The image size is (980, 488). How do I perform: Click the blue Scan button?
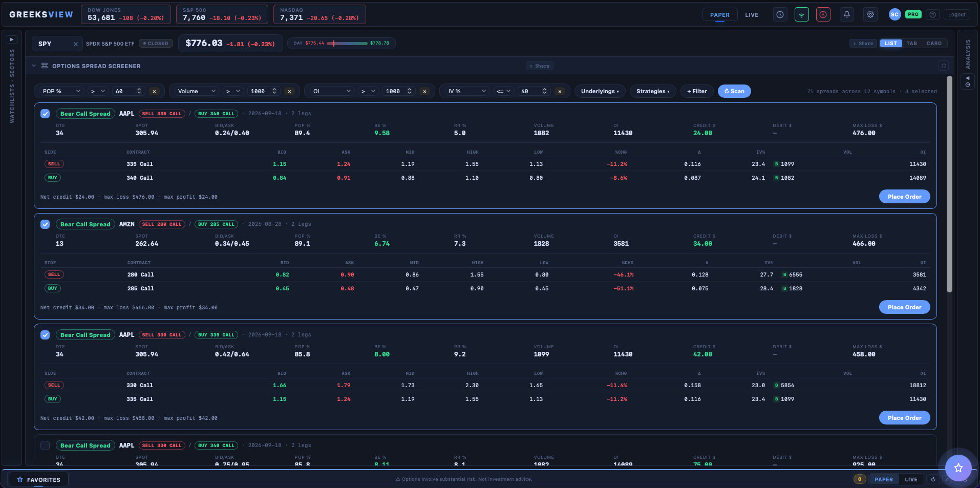pyautogui.click(x=734, y=91)
